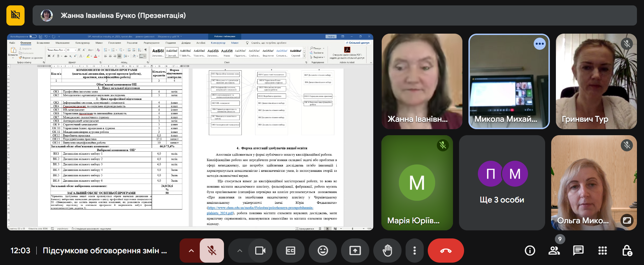This screenshot has height=265, width=644.
Task: Select Жанна Іванівна's video tile
Action: (422, 81)
